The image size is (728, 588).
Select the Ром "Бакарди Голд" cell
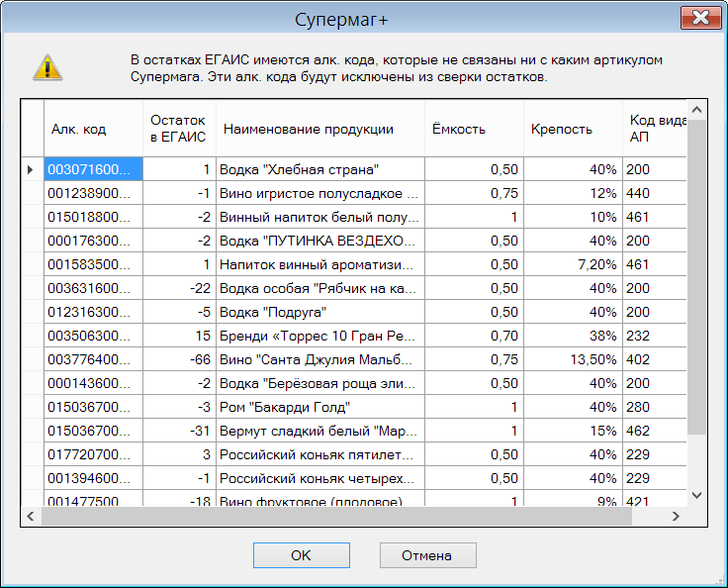pyautogui.click(x=320, y=406)
